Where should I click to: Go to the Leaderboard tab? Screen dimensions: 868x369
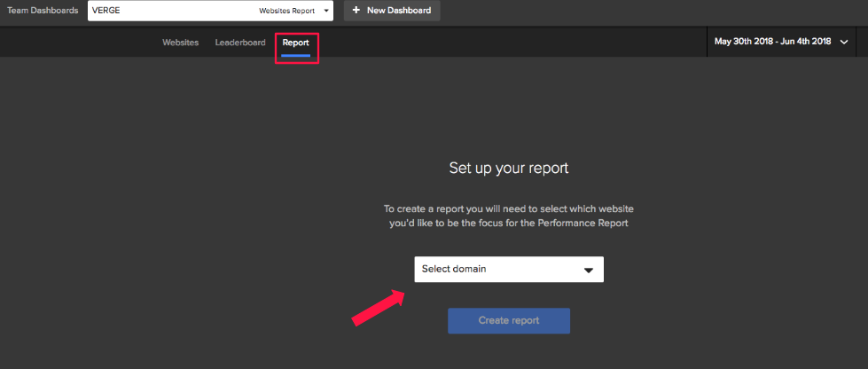coord(239,43)
